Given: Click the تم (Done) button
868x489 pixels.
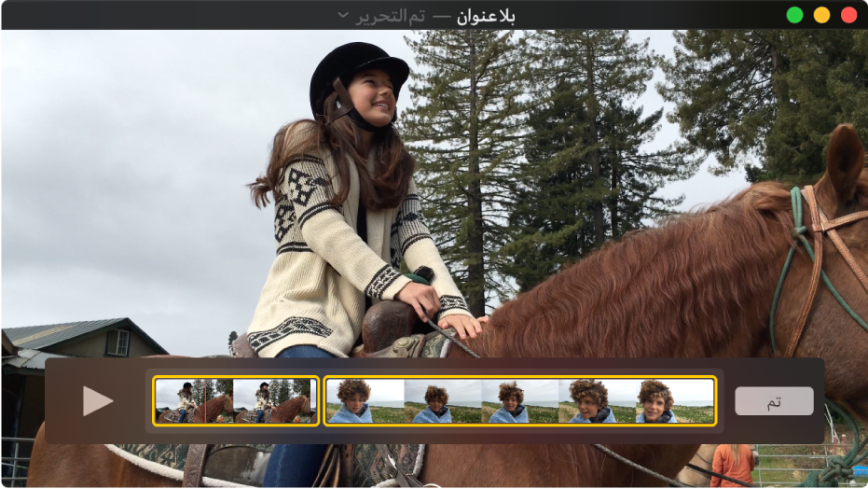Looking at the screenshot, I should (x=774, y=401).
